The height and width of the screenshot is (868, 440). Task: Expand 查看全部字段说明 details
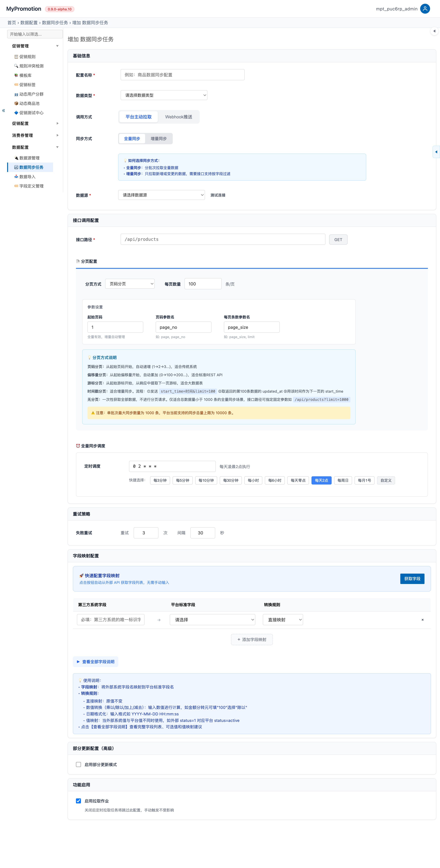[95, 662]
